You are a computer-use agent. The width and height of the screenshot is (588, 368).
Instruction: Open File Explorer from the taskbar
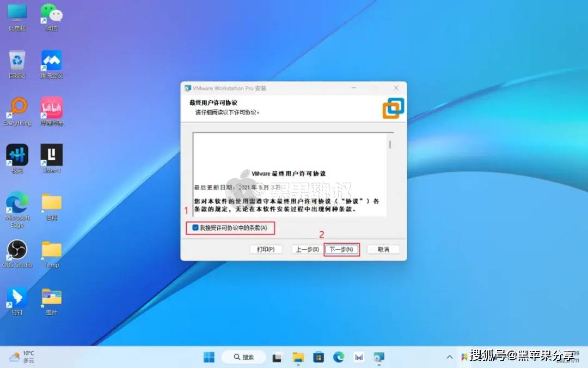[x=298, y=357]
